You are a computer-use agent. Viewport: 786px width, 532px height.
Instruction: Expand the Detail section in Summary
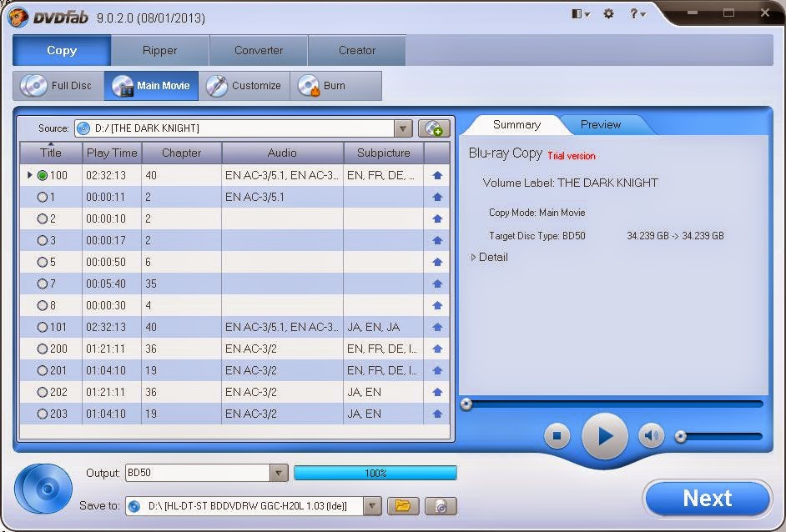[x=489, y=257]
